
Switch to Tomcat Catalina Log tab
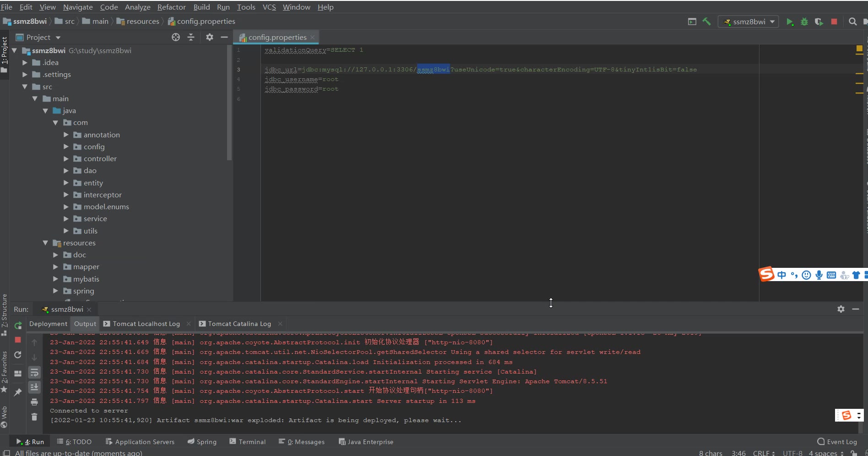pos(239,324)
